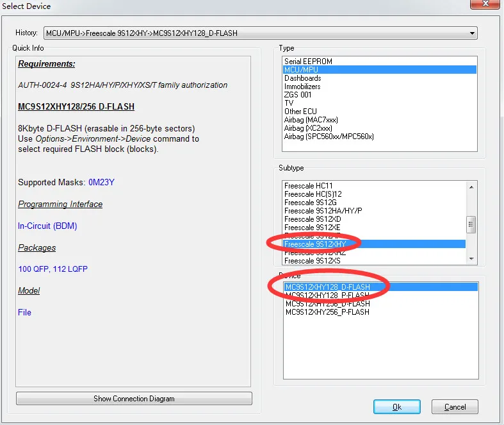504x425 pixels.
Task: Confirm with the Ok button
Action: (x=397, y=407)
